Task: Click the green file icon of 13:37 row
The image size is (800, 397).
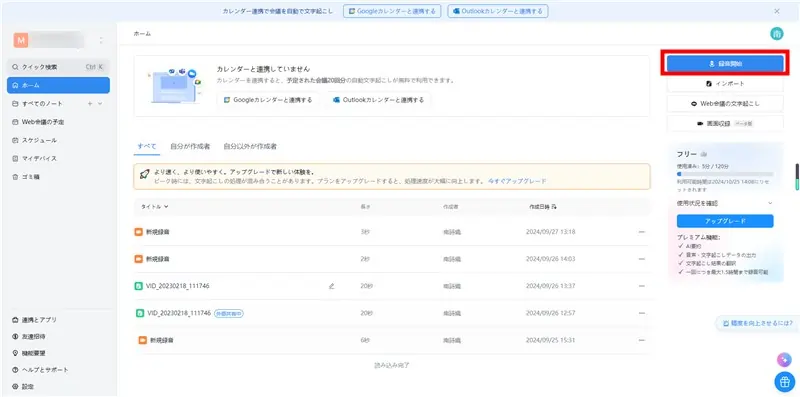Action: (x=138, y=286)
